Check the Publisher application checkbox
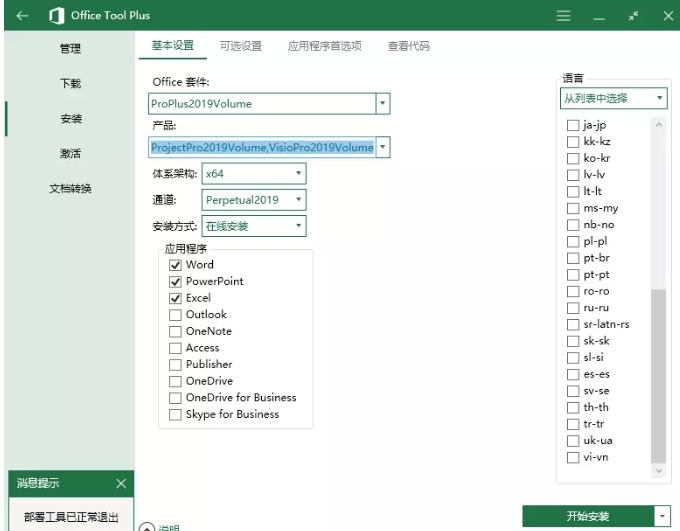This screenshot has height=531, width=680. (175, 365)
